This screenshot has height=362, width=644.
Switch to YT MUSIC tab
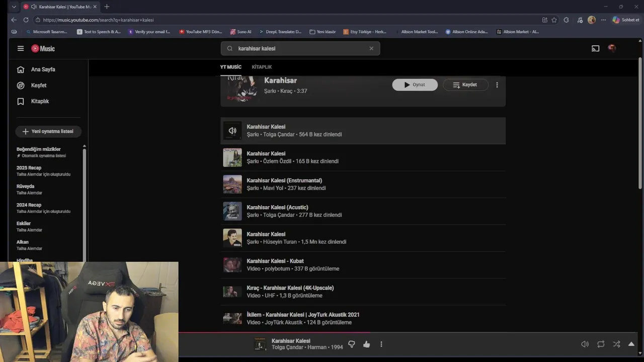pyautogui.click(x=230, y=67)
